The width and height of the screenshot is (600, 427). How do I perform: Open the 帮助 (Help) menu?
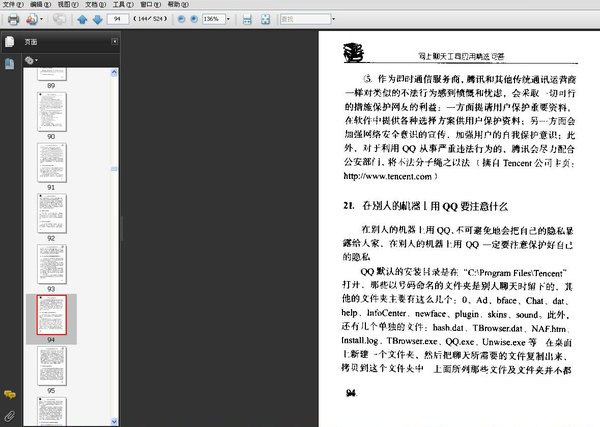point(178,4)
